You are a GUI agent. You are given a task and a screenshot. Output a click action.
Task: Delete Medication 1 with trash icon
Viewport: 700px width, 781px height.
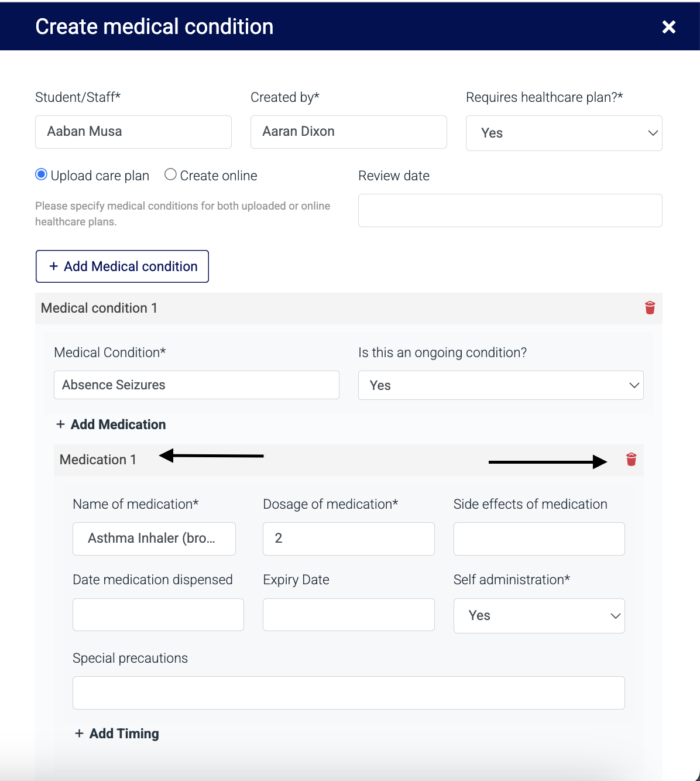[631, 460]
